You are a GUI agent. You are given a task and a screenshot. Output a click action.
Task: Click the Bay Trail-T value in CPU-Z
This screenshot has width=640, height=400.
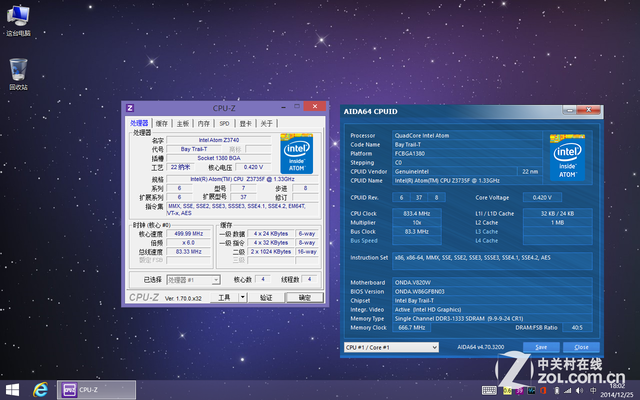(x=194, y=149)
